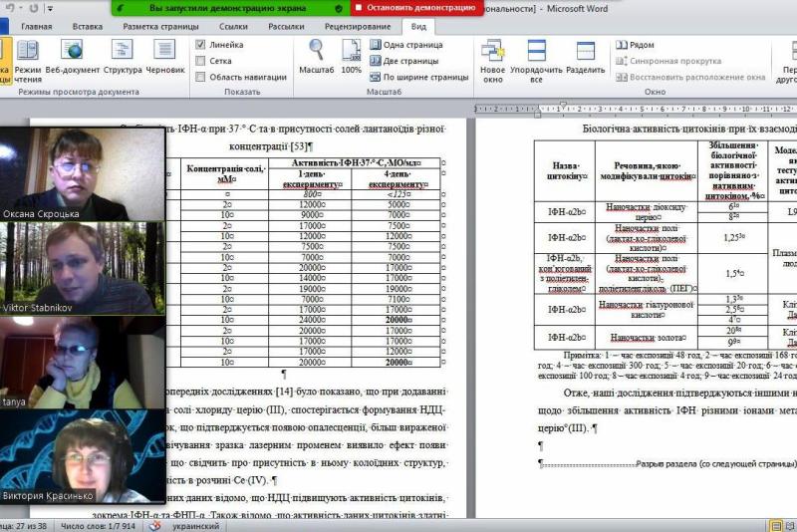Viewport: 797px width, 532px height.
Task: Click the spell-check icon in status bar
Action: 154,526
